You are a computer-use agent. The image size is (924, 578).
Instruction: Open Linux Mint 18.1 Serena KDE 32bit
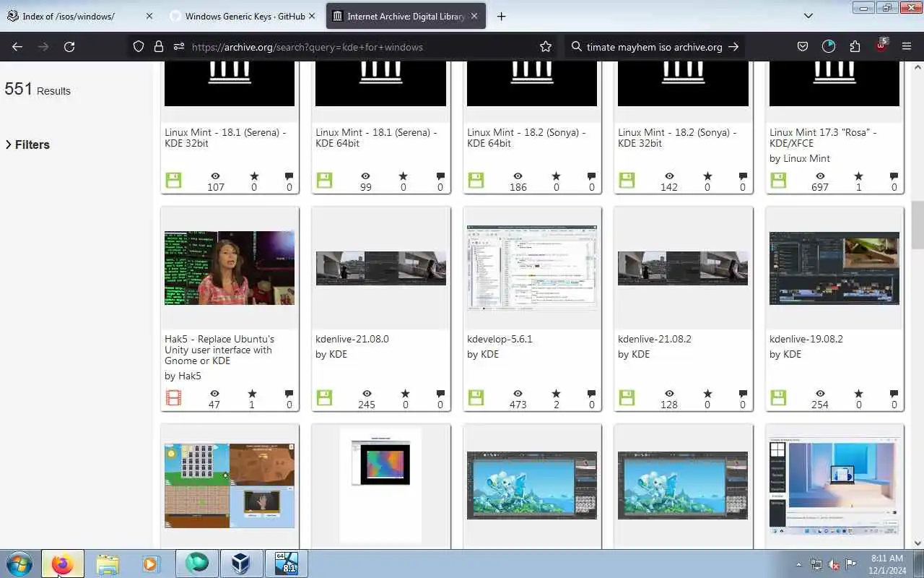point(225,137)
